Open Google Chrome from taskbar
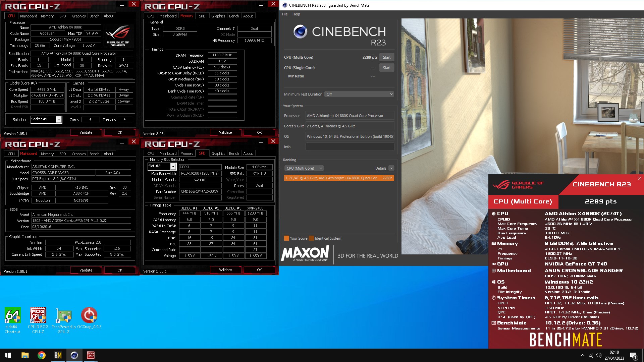 [42, 355]
